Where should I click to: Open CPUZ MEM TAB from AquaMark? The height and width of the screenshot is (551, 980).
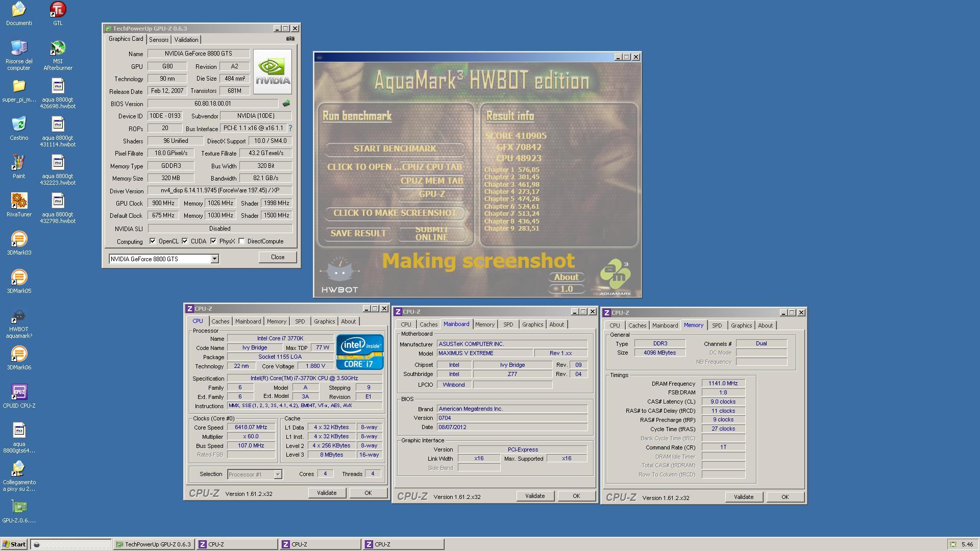(x=432, y=181)
